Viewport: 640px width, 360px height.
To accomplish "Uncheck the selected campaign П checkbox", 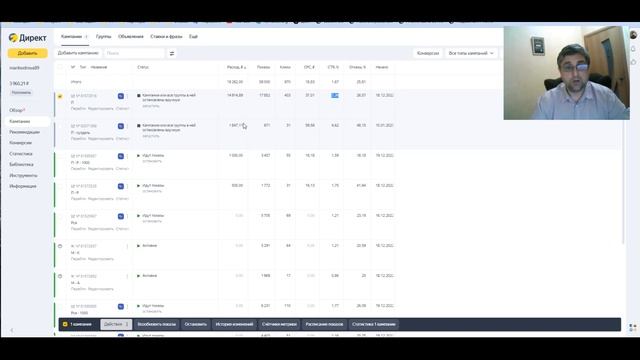I will [x=60, y=96].
